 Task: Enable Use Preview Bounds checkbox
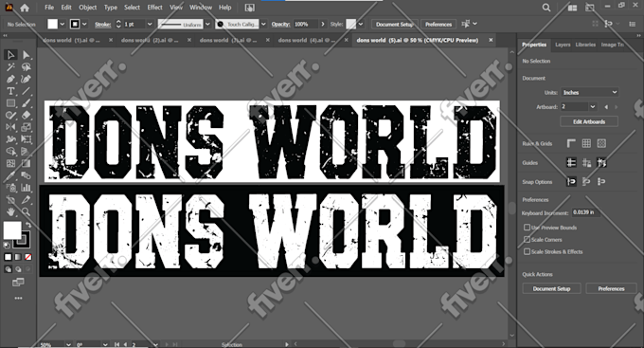[x=527, y=227]
